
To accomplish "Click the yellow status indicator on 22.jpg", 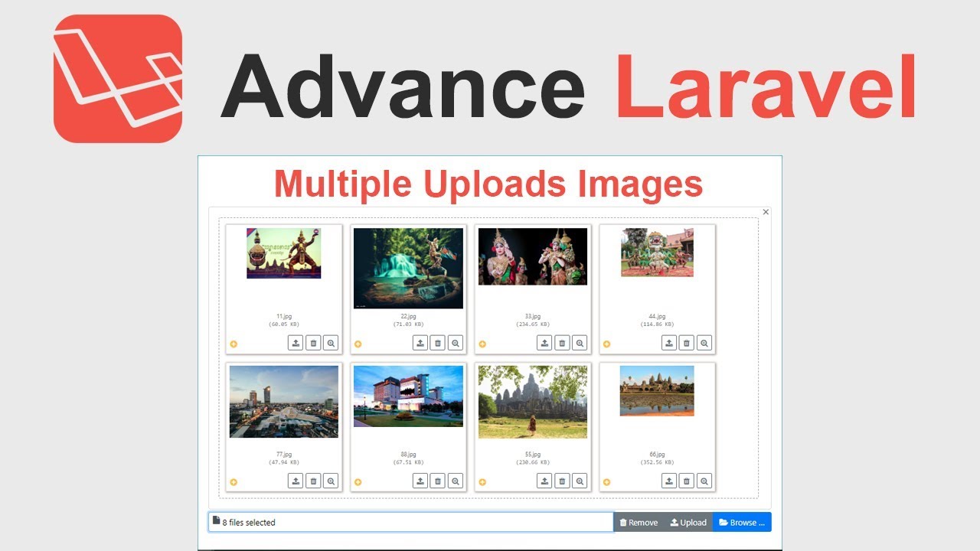I will (x=358, y=344).
